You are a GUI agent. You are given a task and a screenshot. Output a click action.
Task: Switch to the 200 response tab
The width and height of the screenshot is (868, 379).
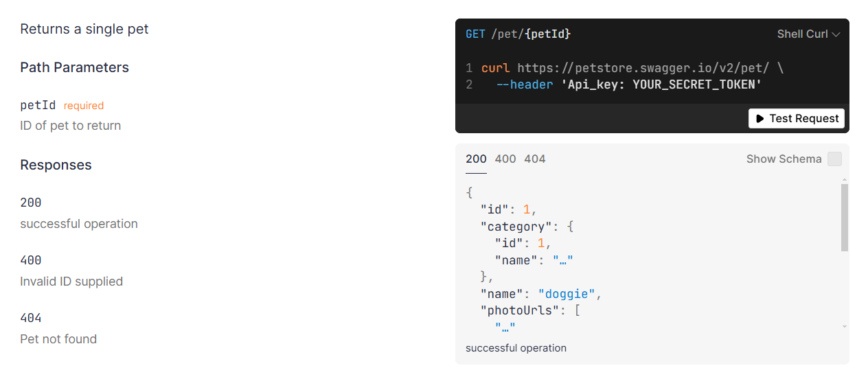[476, 159]
